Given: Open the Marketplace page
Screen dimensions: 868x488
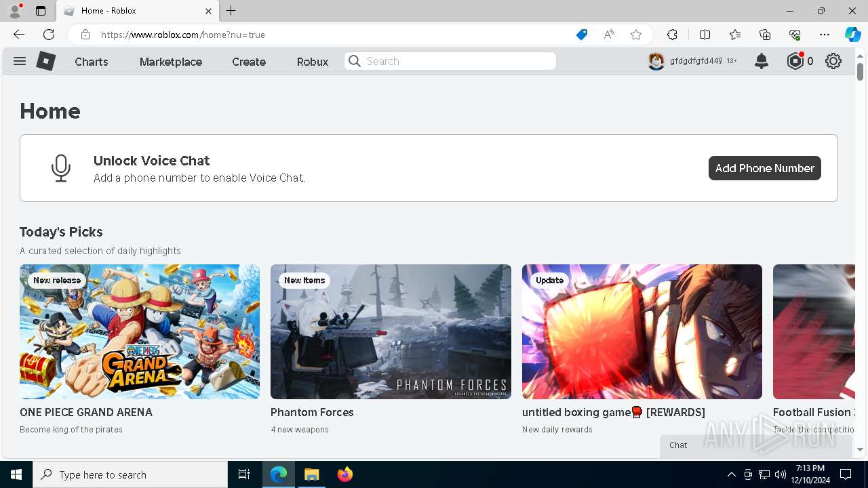Looking at the screenshot, I should [171, 62].
